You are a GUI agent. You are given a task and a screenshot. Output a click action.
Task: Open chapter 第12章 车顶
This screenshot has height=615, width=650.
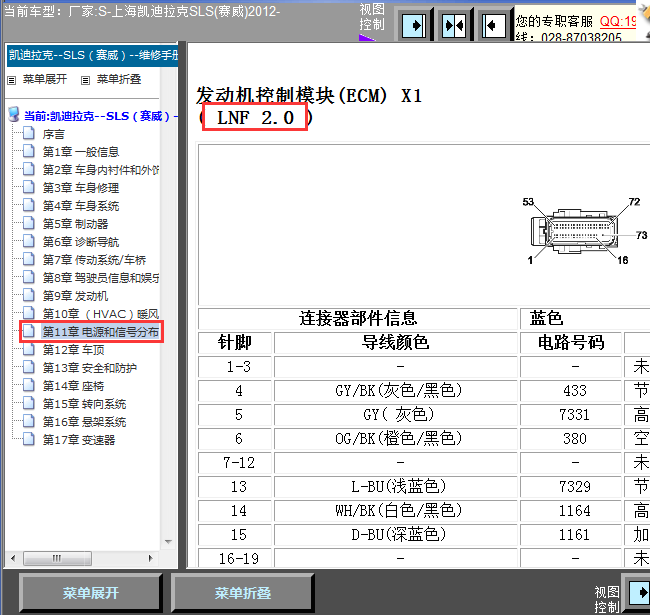click(73, 350)
